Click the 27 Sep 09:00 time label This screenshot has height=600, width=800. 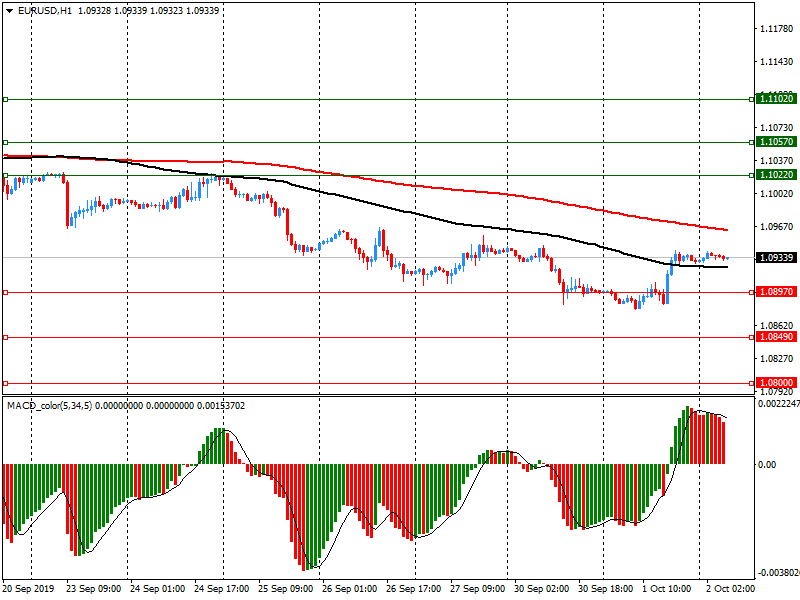coord(478,589)
